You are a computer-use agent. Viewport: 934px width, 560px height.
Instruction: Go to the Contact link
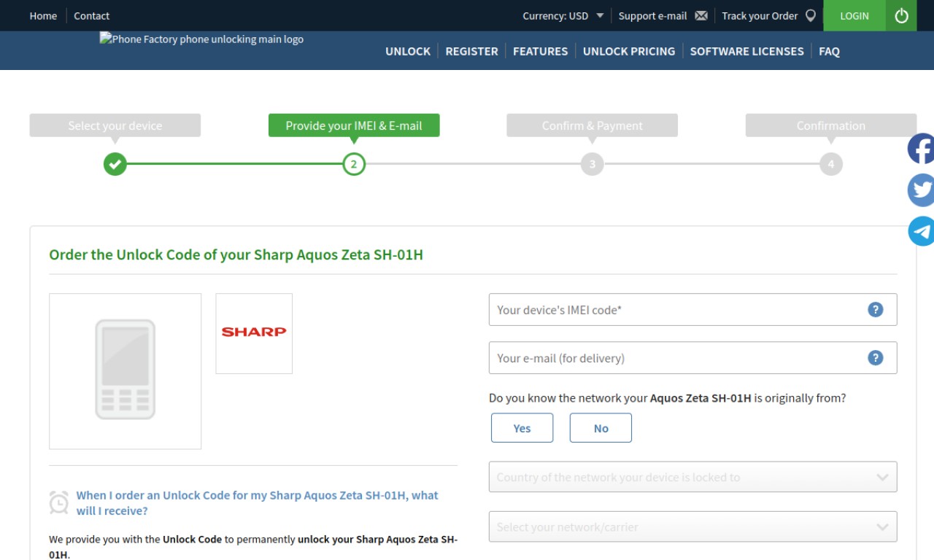tap(91, 15)
